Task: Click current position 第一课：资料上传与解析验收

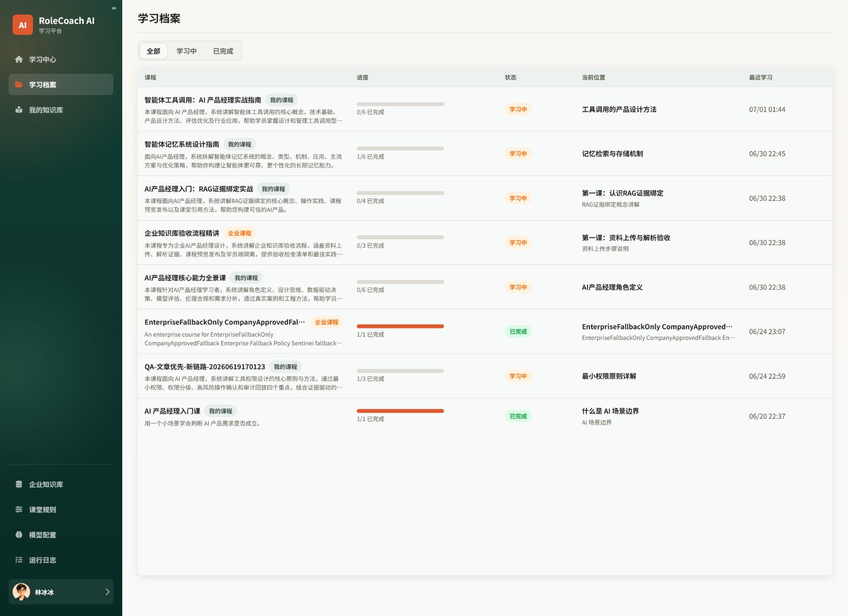Action: (x=626, y=238)
